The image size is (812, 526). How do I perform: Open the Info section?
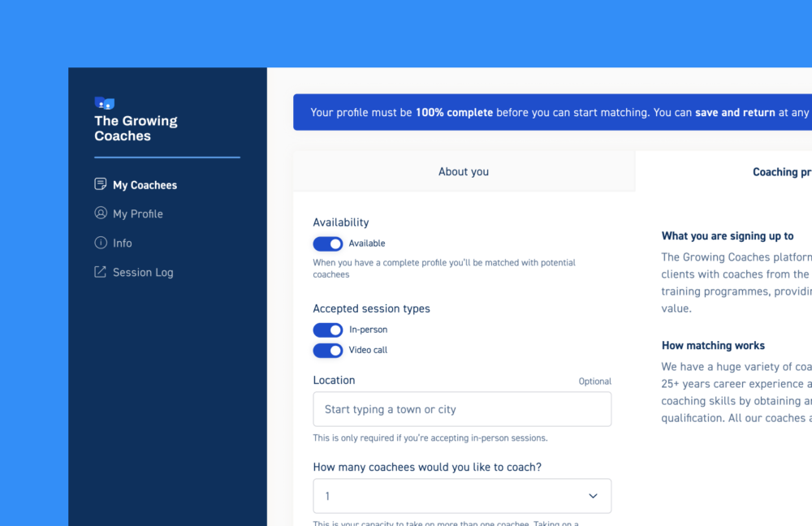[113, 243]
